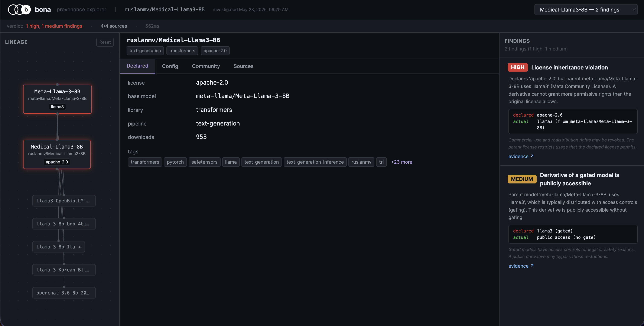Click the ruslanmv/Medical-Llama3-8B header path
The image size is (644, 326).
165,10
